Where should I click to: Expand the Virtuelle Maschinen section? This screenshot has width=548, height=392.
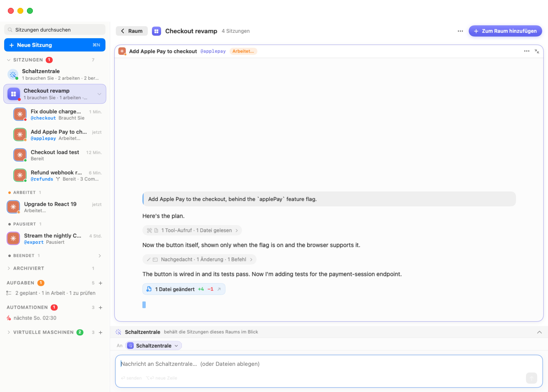[9, 332]
